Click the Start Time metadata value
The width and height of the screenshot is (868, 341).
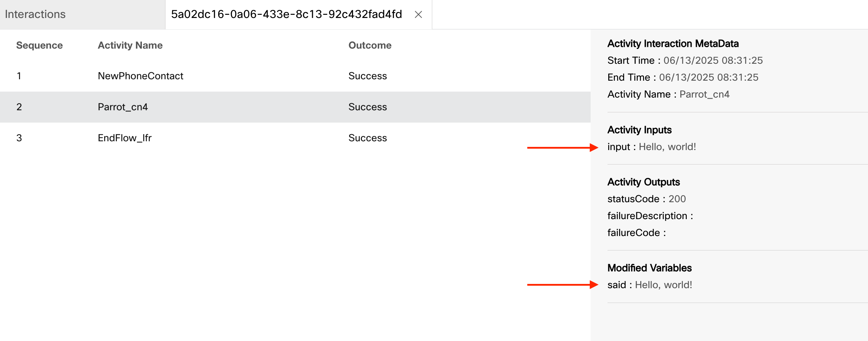[713, 61]
